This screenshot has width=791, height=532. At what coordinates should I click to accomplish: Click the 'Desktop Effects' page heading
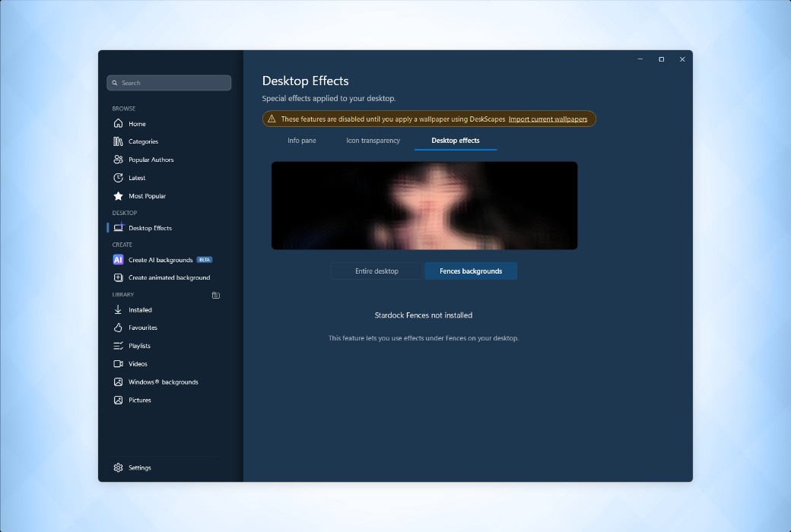pos(305,81)
